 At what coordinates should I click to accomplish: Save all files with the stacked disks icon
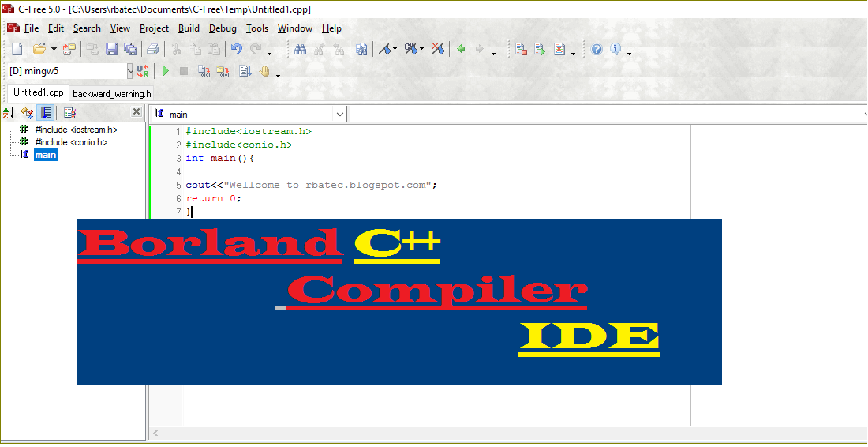130,49
